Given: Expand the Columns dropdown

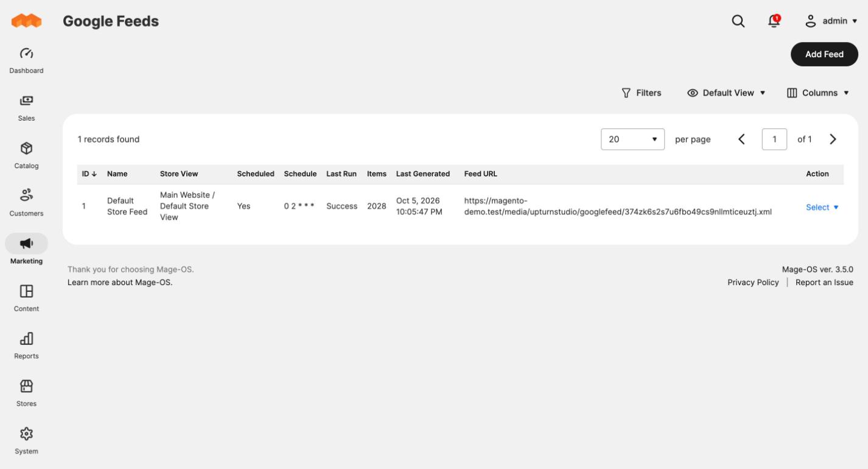Looking at the screenshot, I should point(818,93).
